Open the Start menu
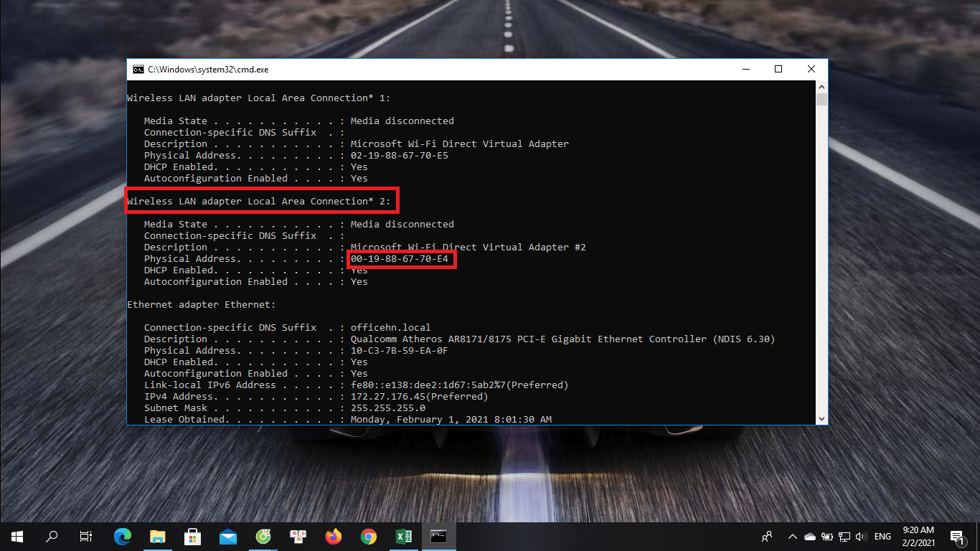This screenshot has height=551, width=980. (x=17, y=536)
